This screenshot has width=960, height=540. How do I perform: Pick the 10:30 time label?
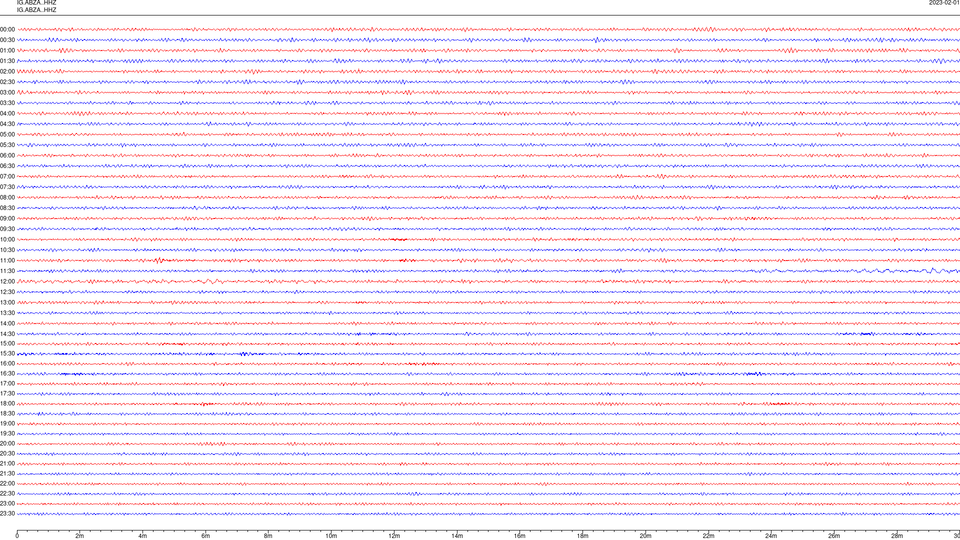[7, 250]
